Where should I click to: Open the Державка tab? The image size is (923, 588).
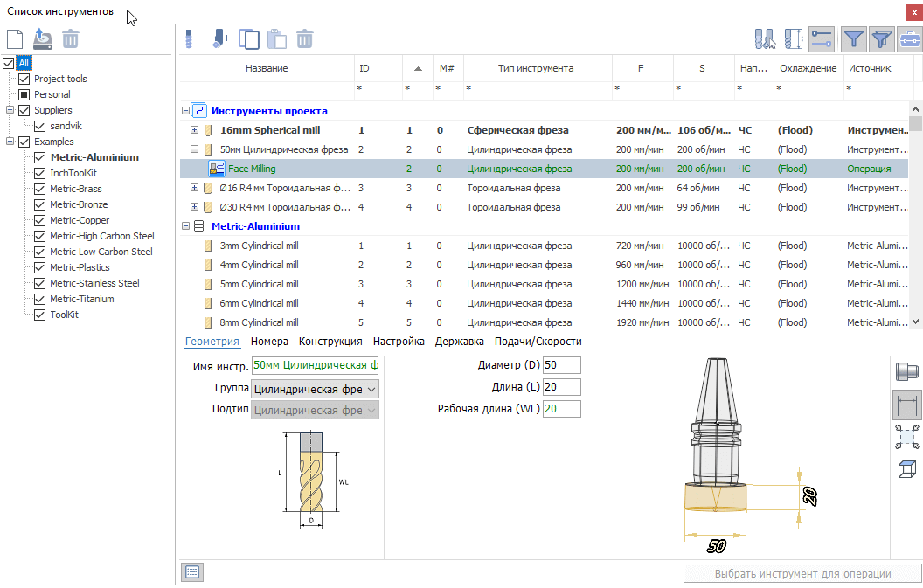click(x=459, y=342)
